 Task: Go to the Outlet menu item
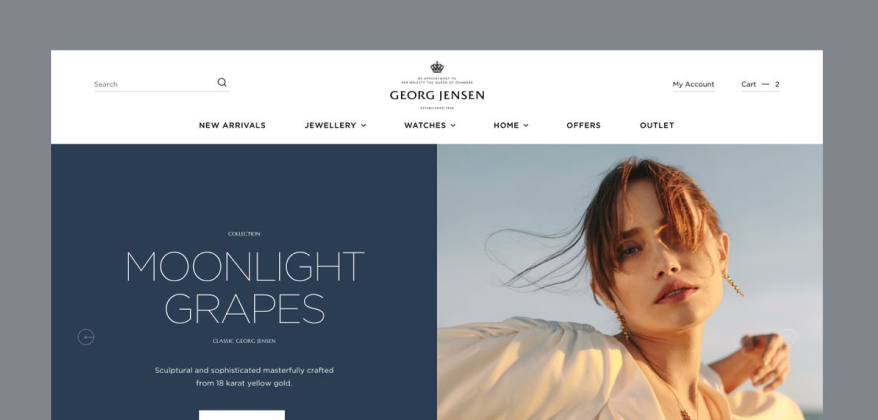657,125
